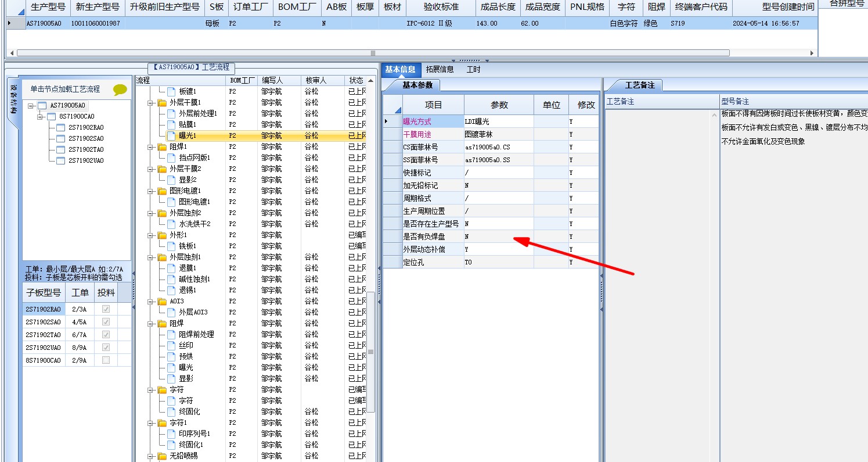The height and width of the screenshot is (462, 868).
Task: Click the 验收标准 column header
Action: click(x=440, y=8)
